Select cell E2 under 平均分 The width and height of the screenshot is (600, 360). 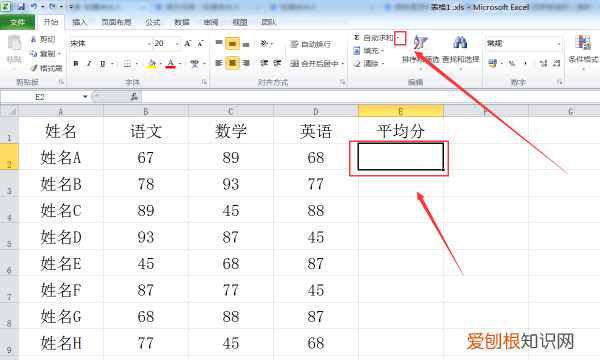[400, 156]
